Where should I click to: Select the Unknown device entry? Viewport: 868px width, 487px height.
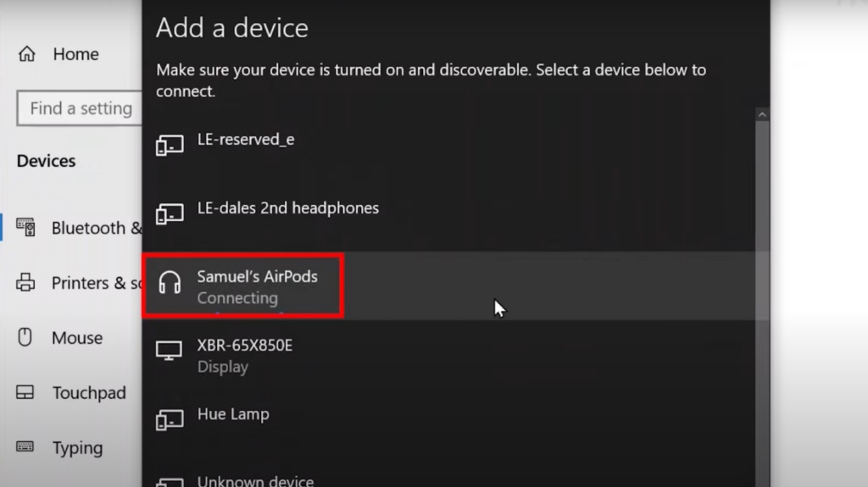click(x=255, y=481)
